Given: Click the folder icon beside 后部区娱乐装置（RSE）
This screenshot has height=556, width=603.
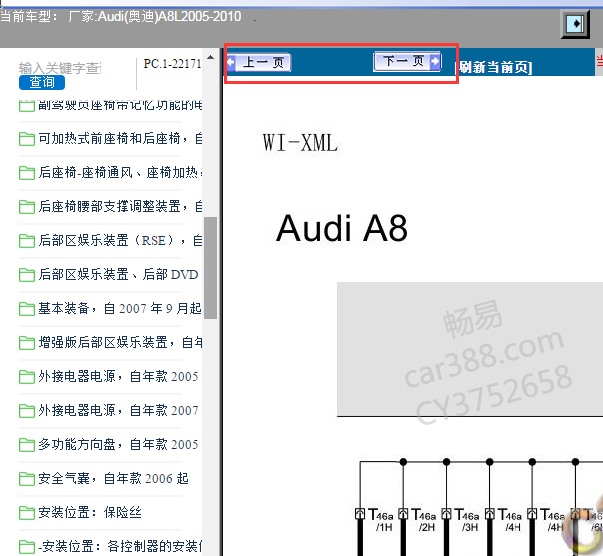Looking at the screenshot, I should coord(27,241).
